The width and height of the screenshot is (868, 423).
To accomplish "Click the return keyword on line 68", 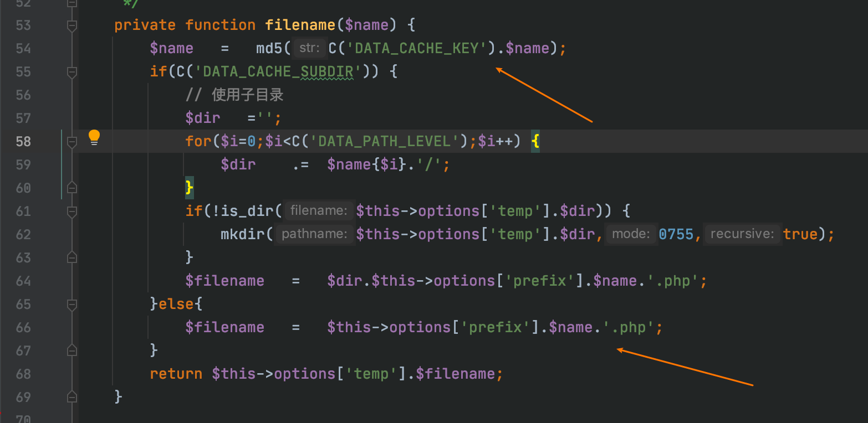I will pyautogui.click(x=176, y=374).
